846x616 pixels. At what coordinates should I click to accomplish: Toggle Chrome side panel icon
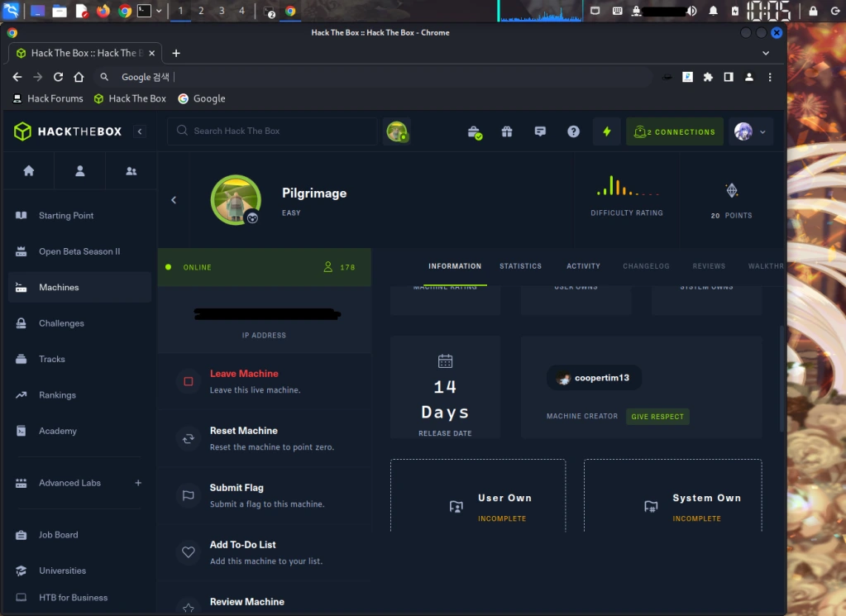pyautogui.click(x=729, y=77)
